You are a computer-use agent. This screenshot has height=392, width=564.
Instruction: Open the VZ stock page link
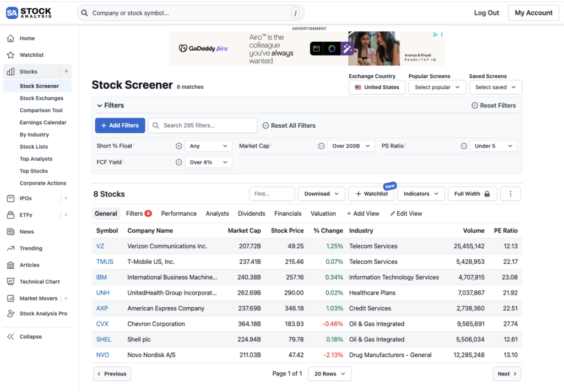100,246
